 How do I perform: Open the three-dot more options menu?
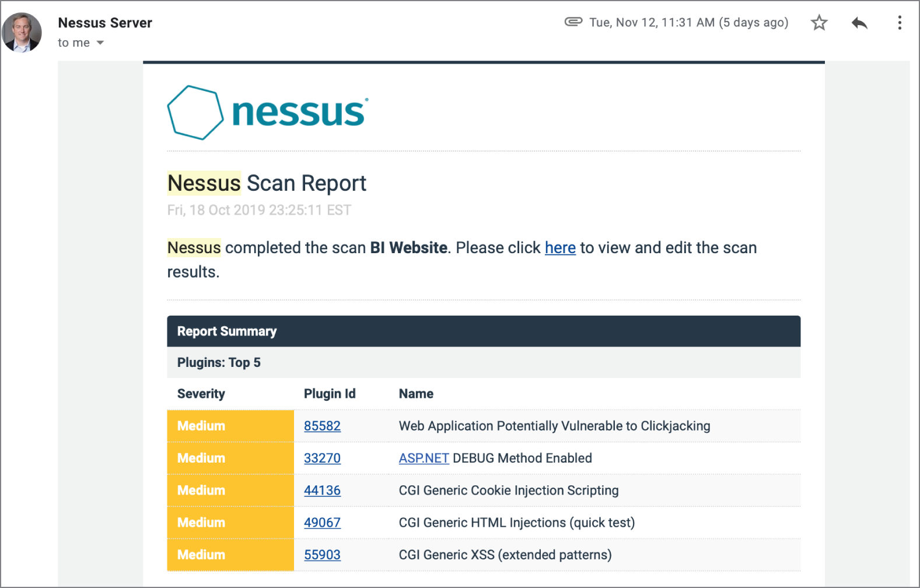(900, 23)
